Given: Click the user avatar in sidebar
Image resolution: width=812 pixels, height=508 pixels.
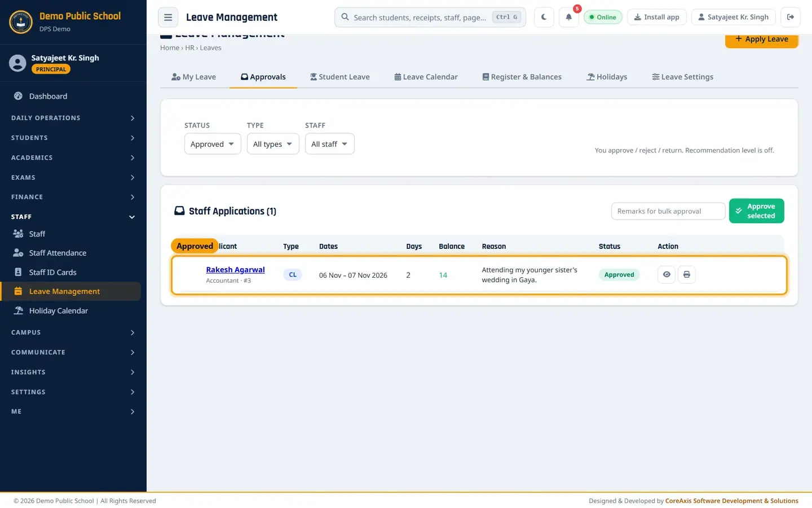Looking at the screenshot, I should tap(17, 63).
